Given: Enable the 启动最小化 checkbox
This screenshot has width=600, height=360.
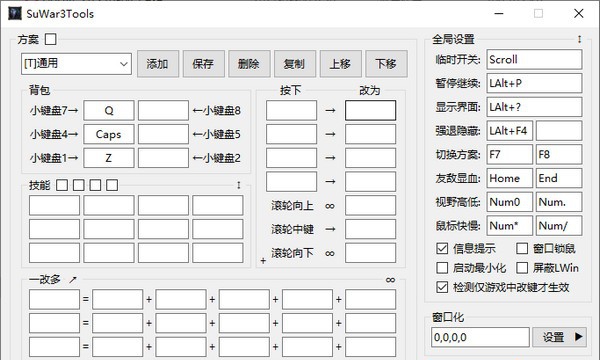Looking at the screenshot, I should (442, 268).
